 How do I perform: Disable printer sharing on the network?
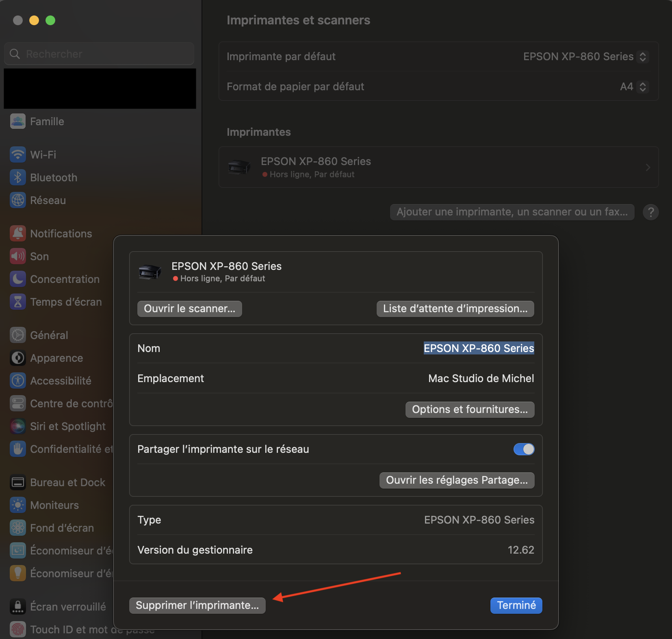[524, 449]
